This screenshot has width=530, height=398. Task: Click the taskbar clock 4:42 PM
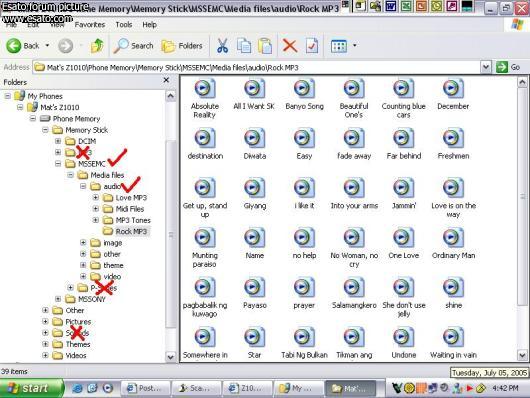tap(505, 388)
